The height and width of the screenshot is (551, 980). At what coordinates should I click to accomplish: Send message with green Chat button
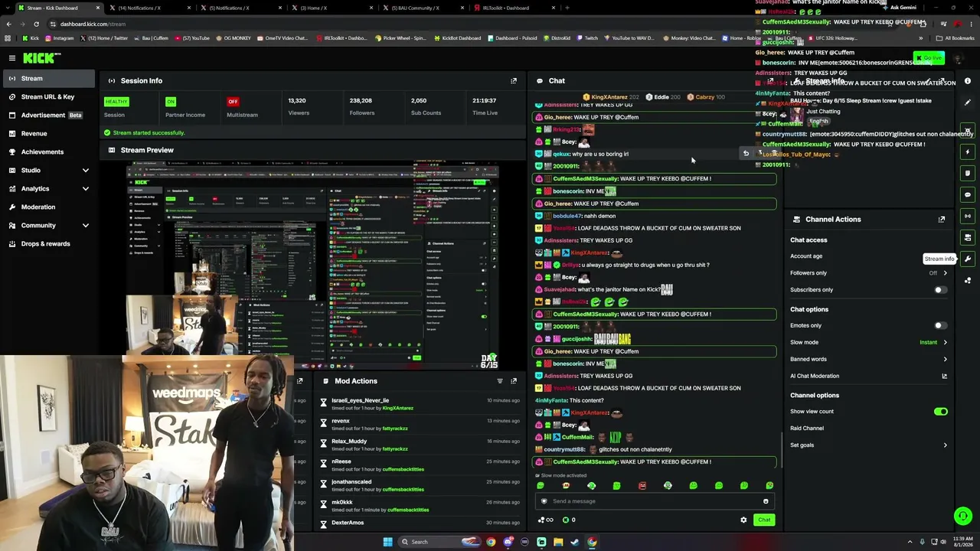[x=764, y=520]
